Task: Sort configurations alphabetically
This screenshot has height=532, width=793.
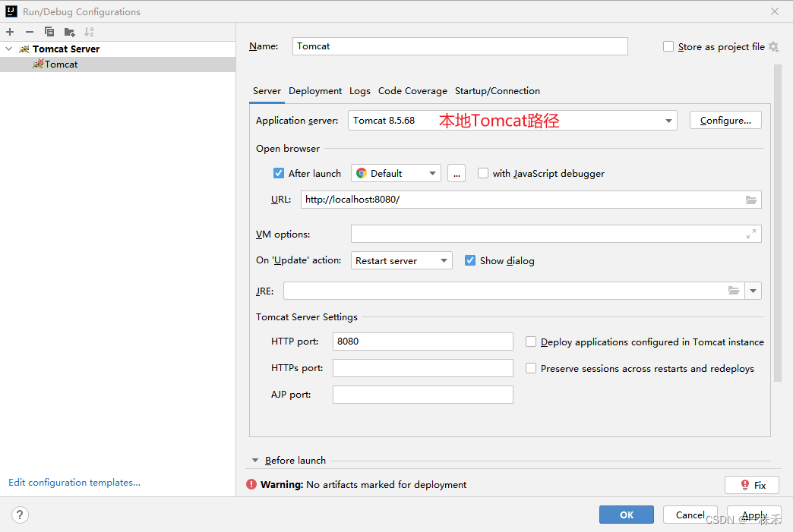Action: [x=89, y=32]
